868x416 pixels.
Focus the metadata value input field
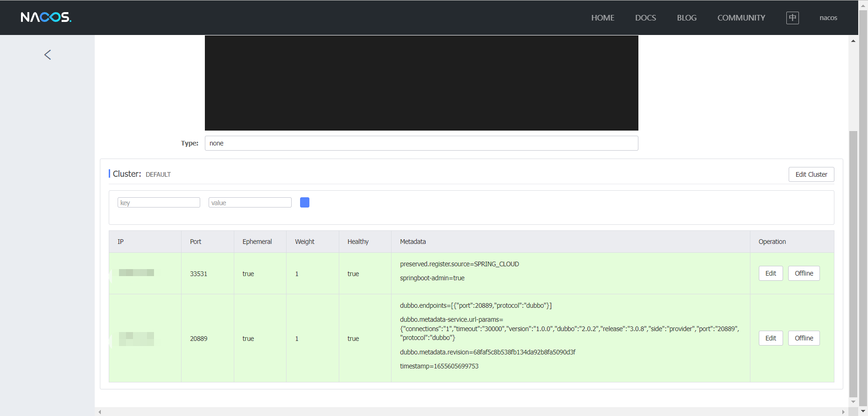coord(250,202)
